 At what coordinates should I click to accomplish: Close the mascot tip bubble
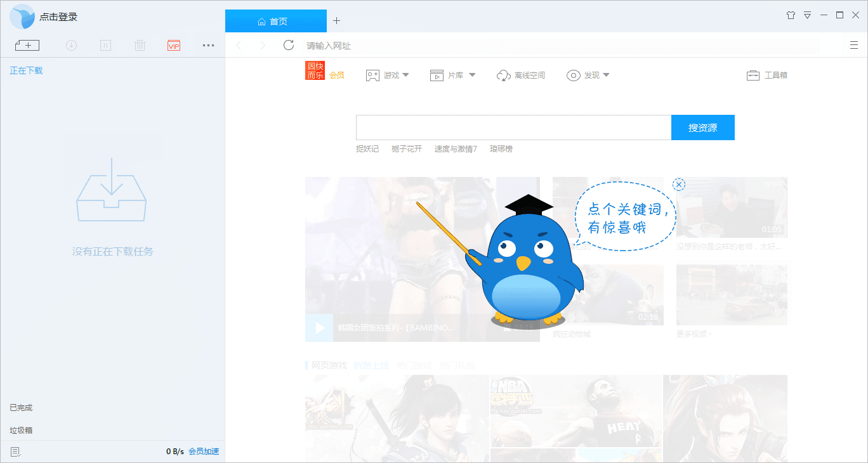coord(679,185)
